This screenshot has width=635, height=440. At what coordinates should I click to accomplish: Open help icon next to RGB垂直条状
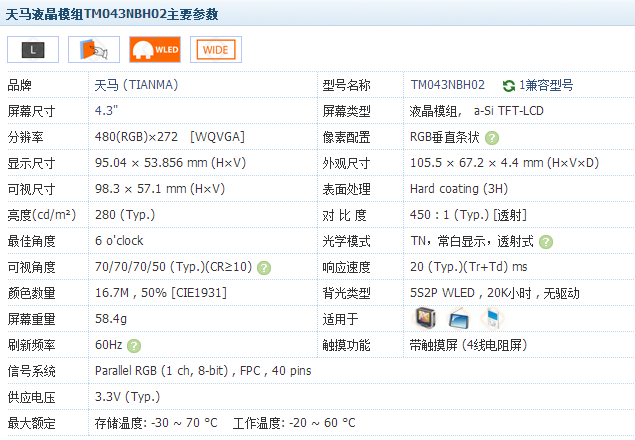click(x=492, y=138)
